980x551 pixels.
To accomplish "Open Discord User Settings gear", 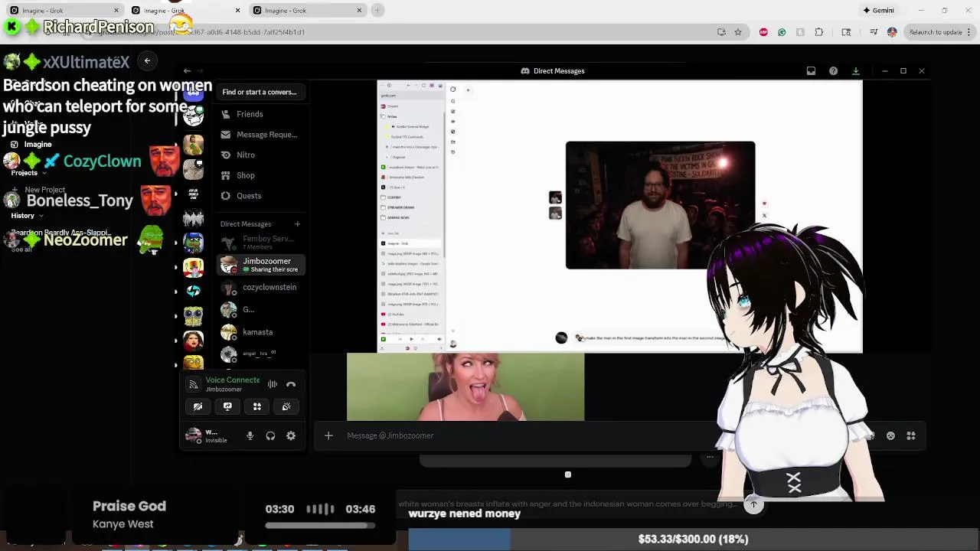I will point(291,436).
